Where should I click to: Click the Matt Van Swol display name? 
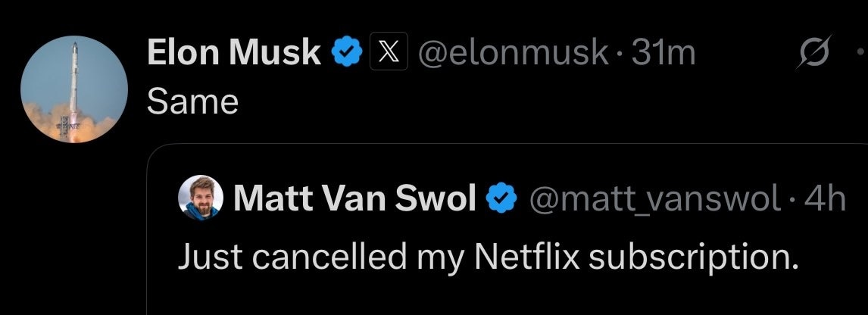[354, 199]
